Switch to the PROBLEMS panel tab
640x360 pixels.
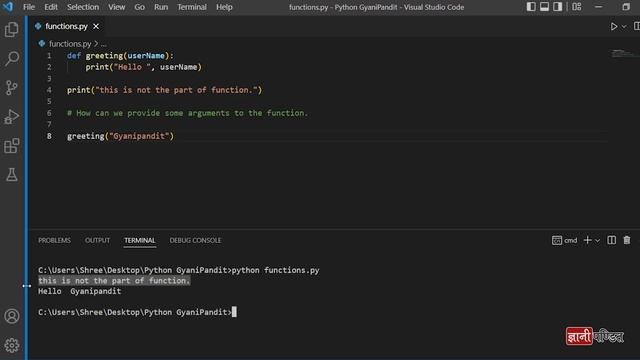coord(54,240)
